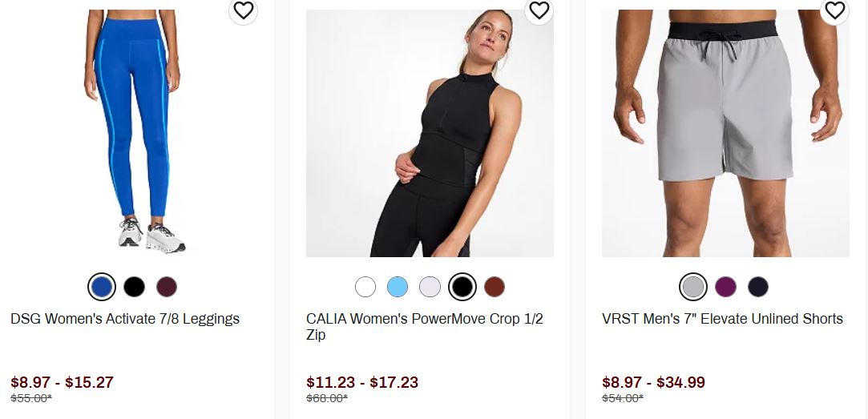Screen dimensions: 868x419
Task: Select blue color swatch for DSG leggings
Action: click(102, 287)
